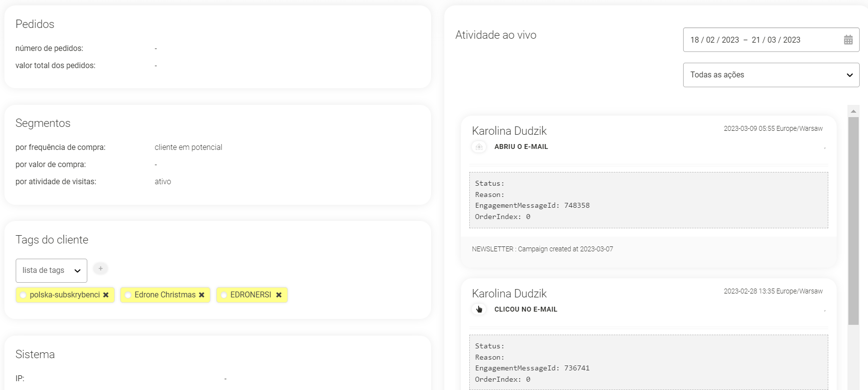Viewport: 868px width, 390px height.
Task: Click NEWSLETTER Campaign created at 2023-03-07 text
Action: 542,249
